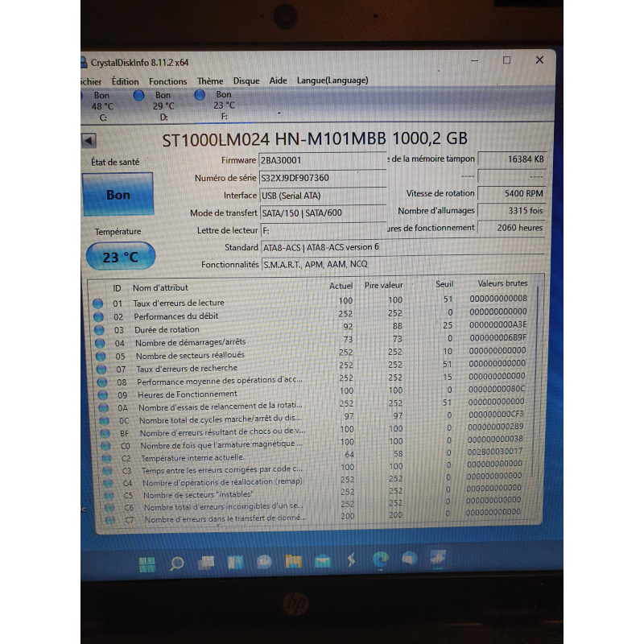644x644 pixels.
Task: Click status icon for Durée de rotation
Action: 99,329
